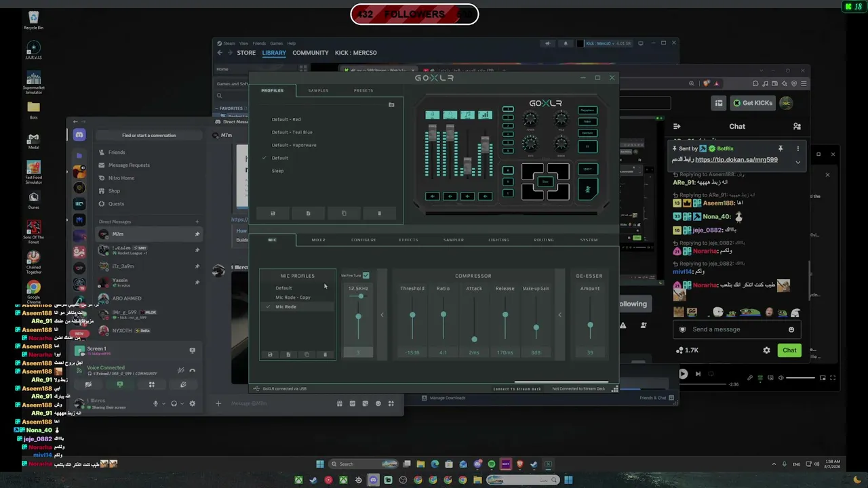This screenshot has height=488, width=868.
Task: Expand the pinned BotRix message in Kick chat
Action: 797,163
